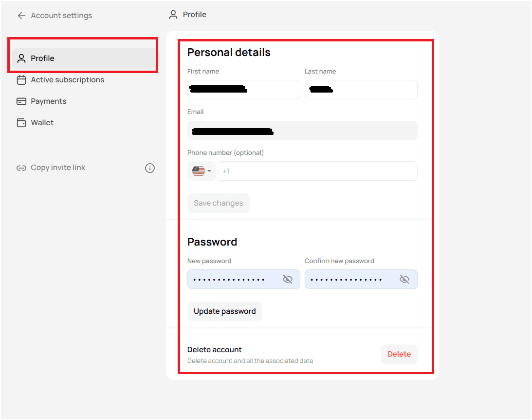Click the Update password button
The width and height of the screenshot is (532, 420).
click(225, 311)
